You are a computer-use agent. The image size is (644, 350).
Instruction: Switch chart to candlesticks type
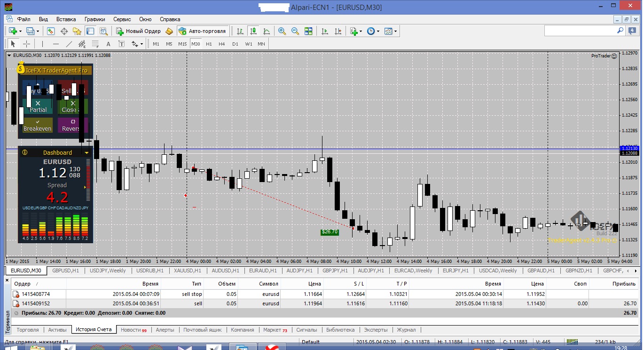click(253, 31)
